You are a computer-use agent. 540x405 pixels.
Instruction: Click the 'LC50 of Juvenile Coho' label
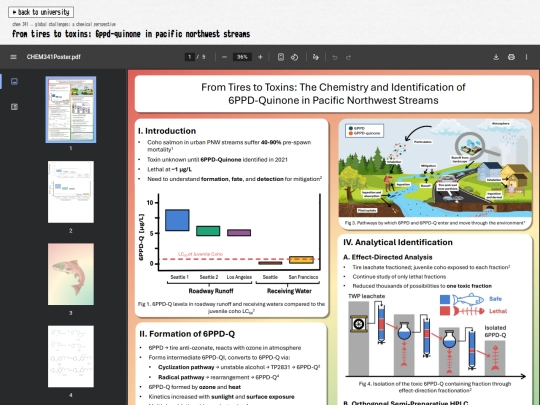tap(200, 254)
